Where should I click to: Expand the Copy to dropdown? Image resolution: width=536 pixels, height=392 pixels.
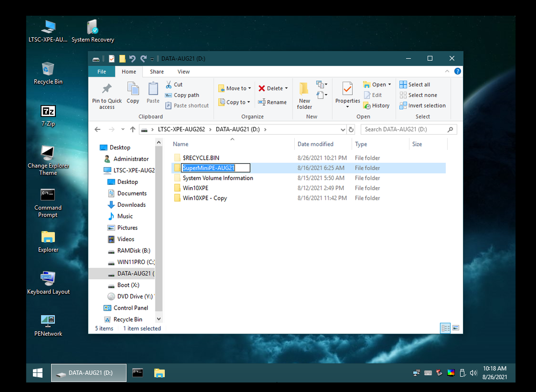[249, 102]
